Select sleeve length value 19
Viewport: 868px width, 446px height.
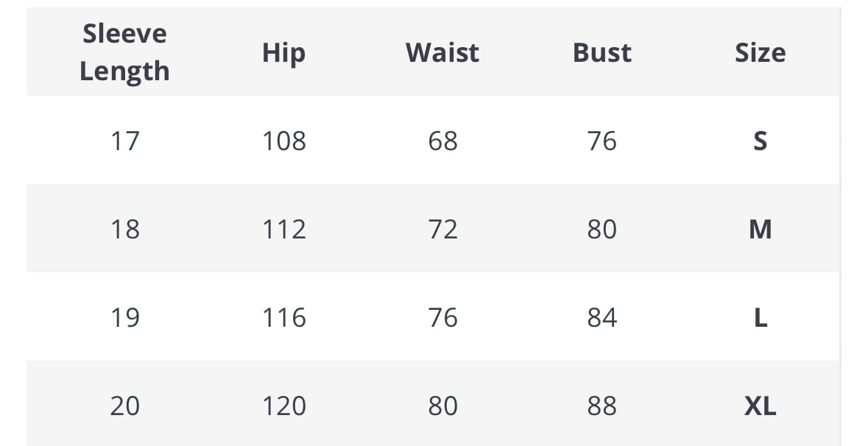pos(124,317)
